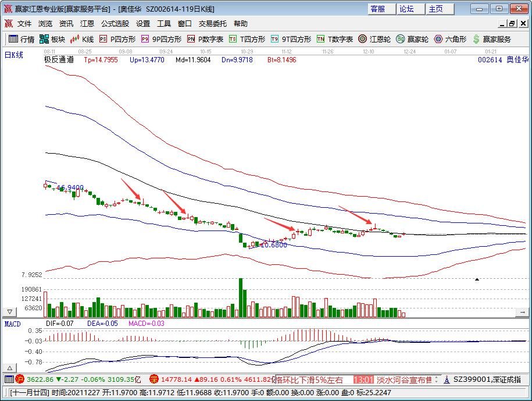532x401 pixels.
Task: Open the 公式选股 menu
Action: (x=115, y=23)
